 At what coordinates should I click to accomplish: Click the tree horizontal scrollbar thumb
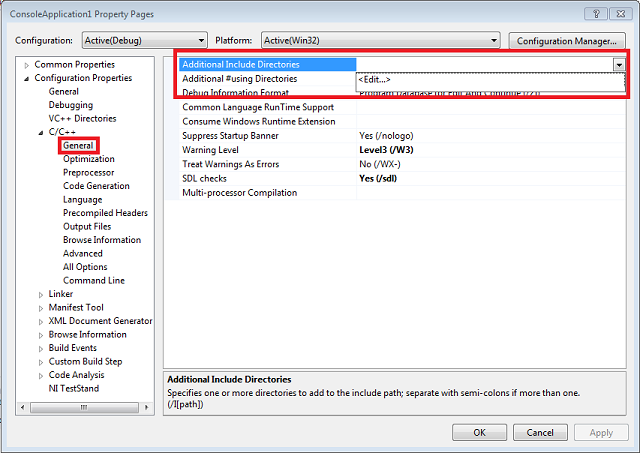[84, 407]
